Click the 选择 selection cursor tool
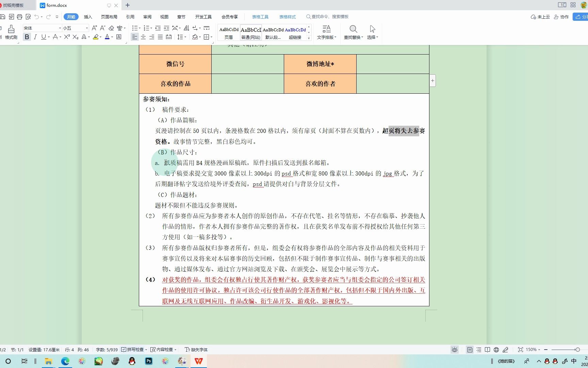 coord(373,32)
